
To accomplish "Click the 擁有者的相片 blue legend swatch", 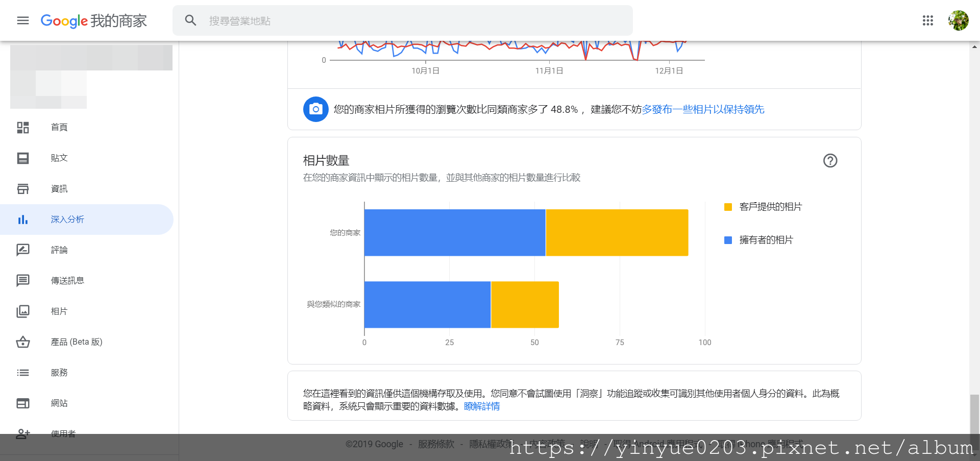I will [x=728, y=240].
